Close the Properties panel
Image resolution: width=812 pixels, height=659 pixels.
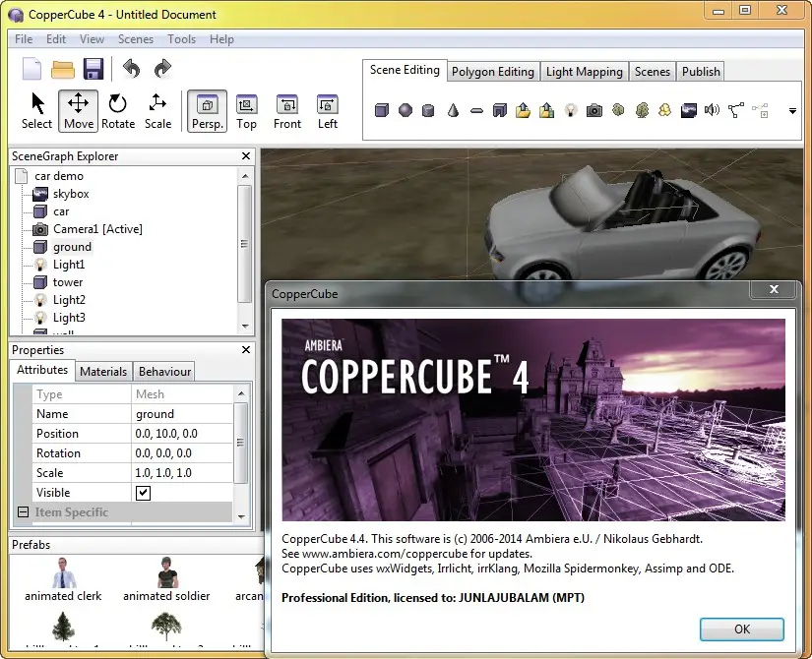(246, 349)
